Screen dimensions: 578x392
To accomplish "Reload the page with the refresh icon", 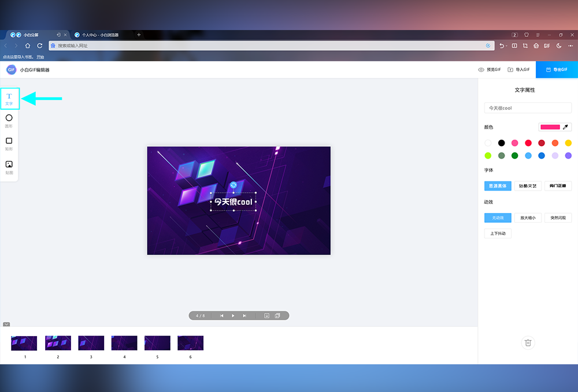I will [x=39, y=46].
